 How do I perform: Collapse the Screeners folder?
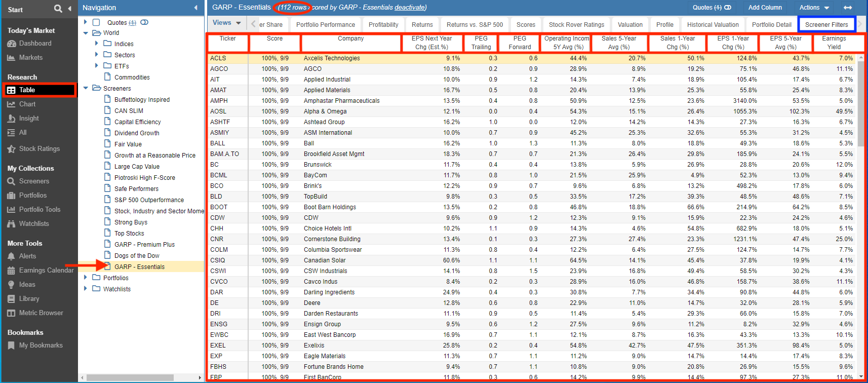point(86,88)
